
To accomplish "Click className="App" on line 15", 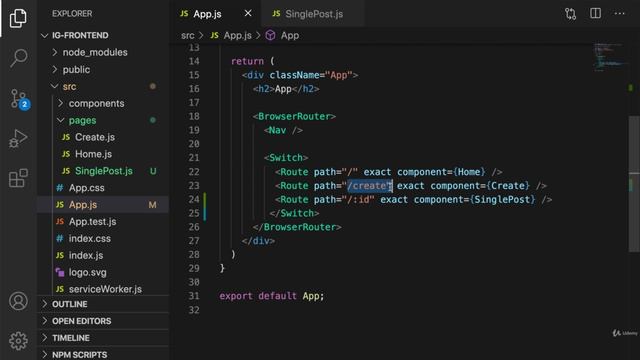I will 311,75.
